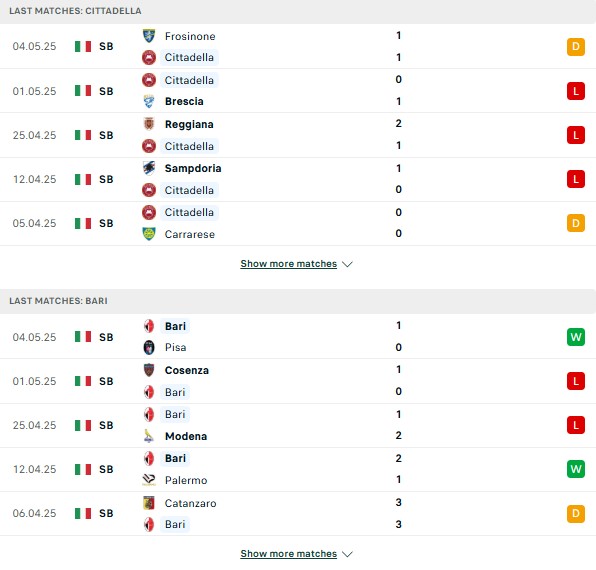Click the Pisa team crest icon
Screen dimensions: 596x570
point(149,347)
